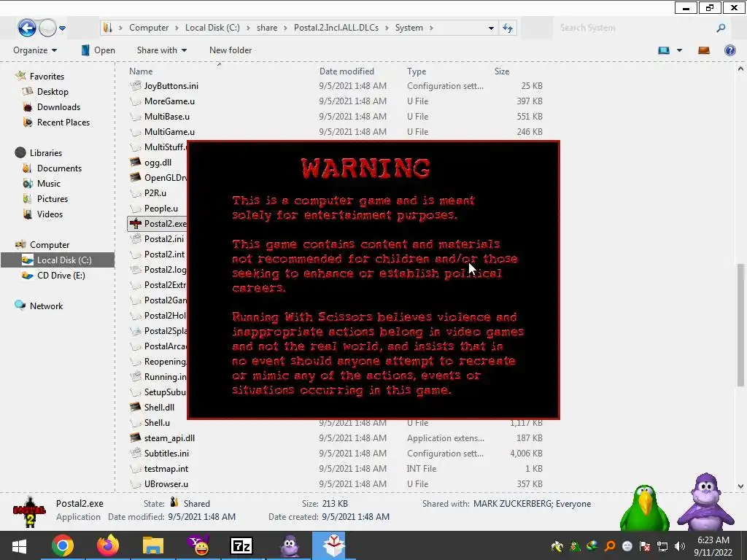The height and width of the screenshot is (560, 747).
Task: Select the Shell.dll file icon
Action: (136, 407)
